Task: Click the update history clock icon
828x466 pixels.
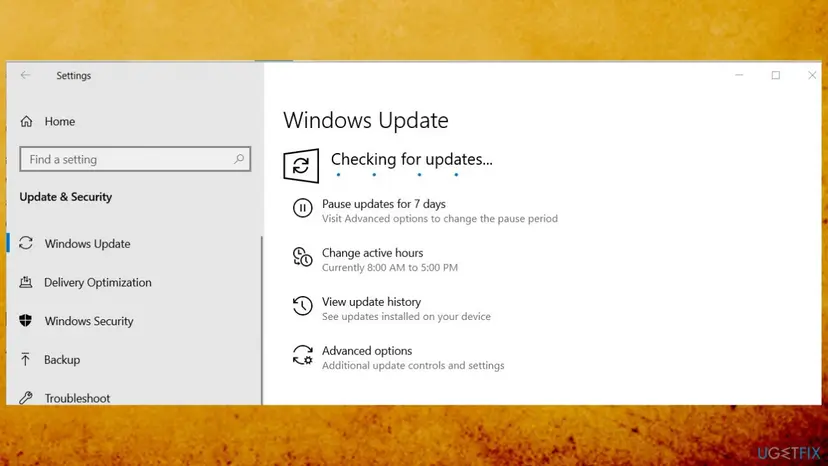Action: click(x=303, y=306)
